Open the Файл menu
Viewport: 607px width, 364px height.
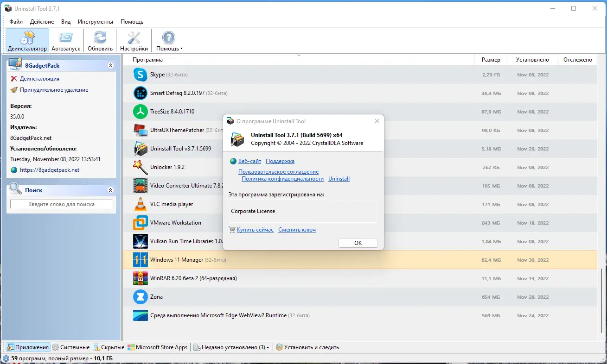[x=16, y=22]
